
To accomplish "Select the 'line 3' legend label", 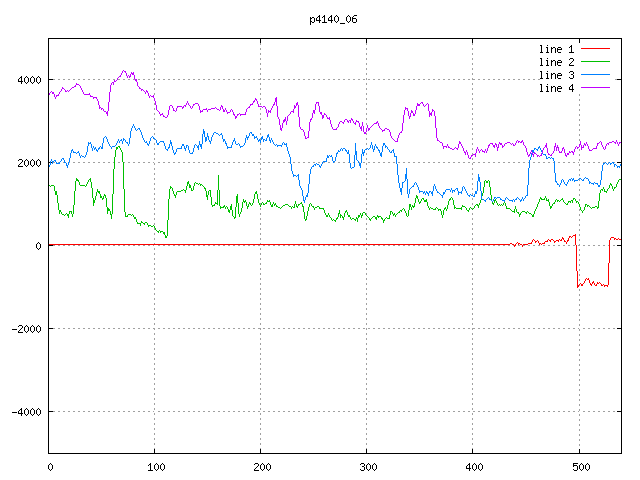I will coord(557,75).
